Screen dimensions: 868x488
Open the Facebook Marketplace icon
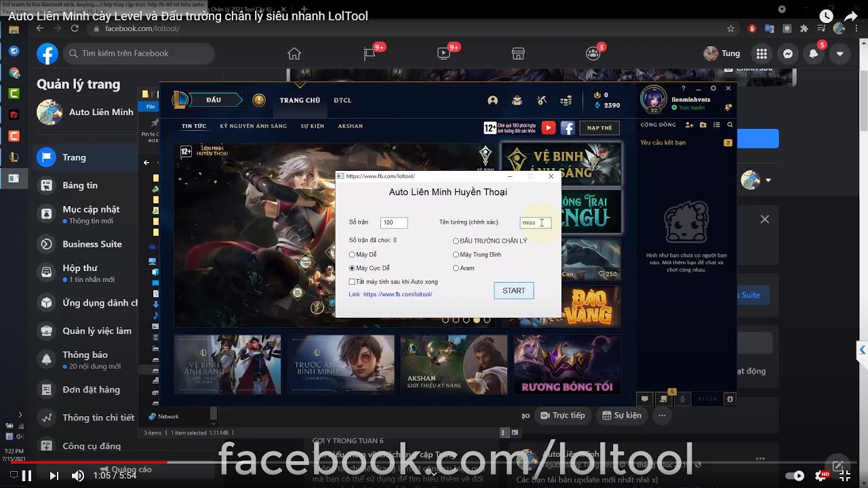click(518, 54)
